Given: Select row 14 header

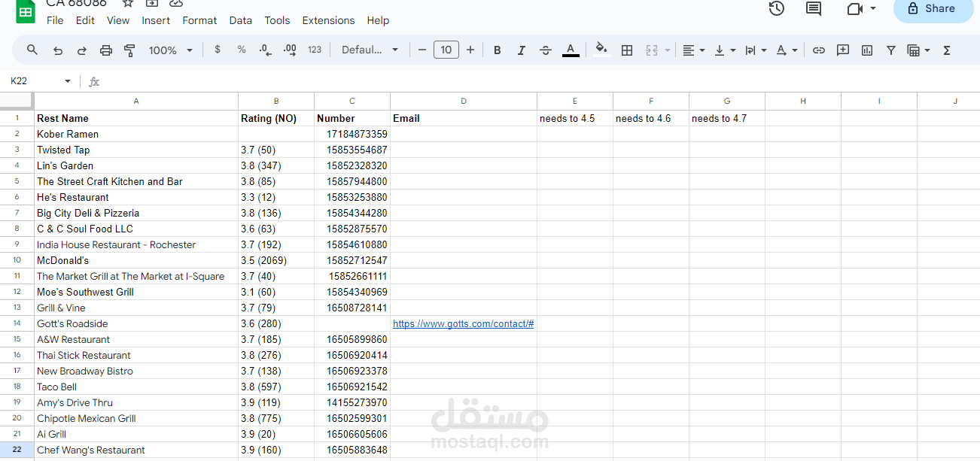Looking at the screenshot, I should point(17,323).
